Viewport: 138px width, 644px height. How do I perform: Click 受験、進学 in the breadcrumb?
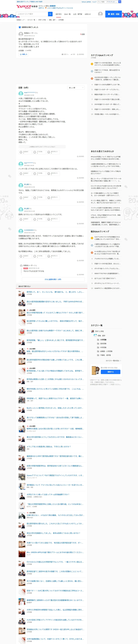52,20
